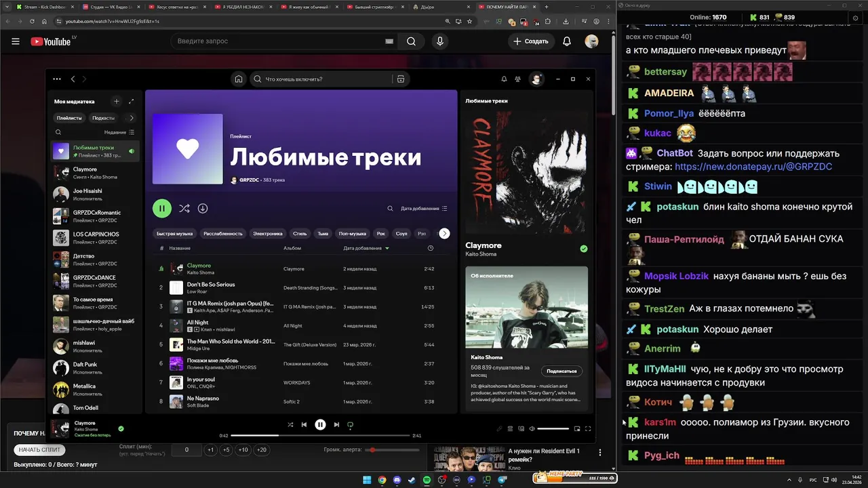Screen dimensions: 868x488
Task: Click YouTube search magnifier button
Action: pos(411,41)
